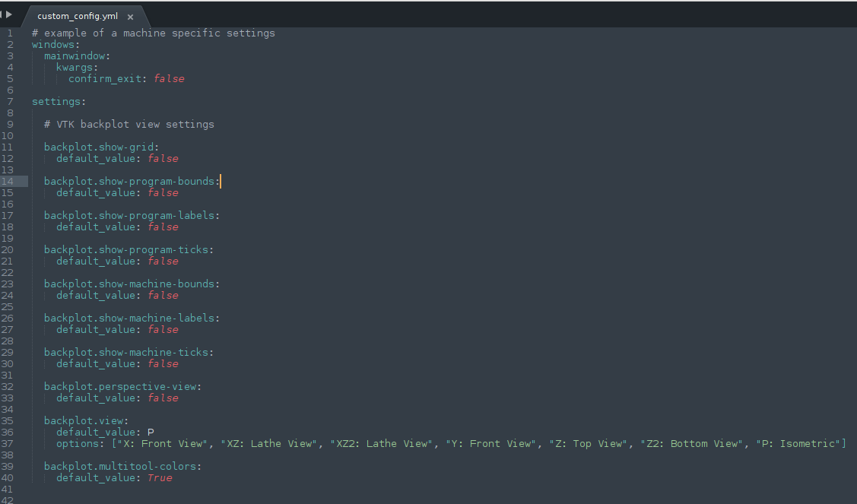Click the 'windows:' key

tap(56, 45)
